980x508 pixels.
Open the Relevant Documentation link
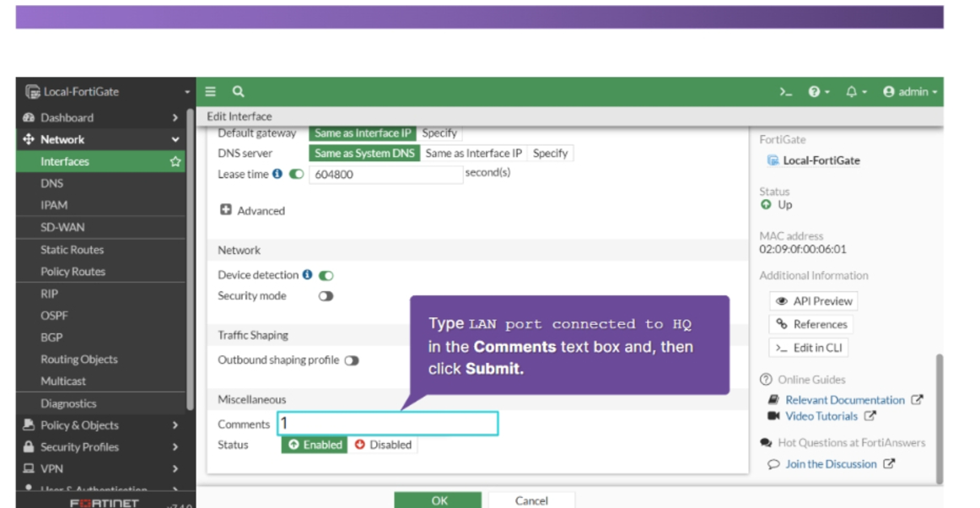pos(845,400)
